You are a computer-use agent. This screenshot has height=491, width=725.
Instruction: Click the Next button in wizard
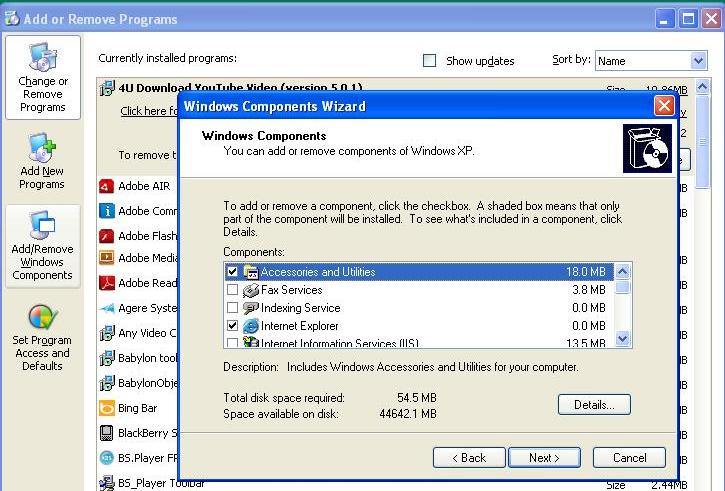click(544, 458)
